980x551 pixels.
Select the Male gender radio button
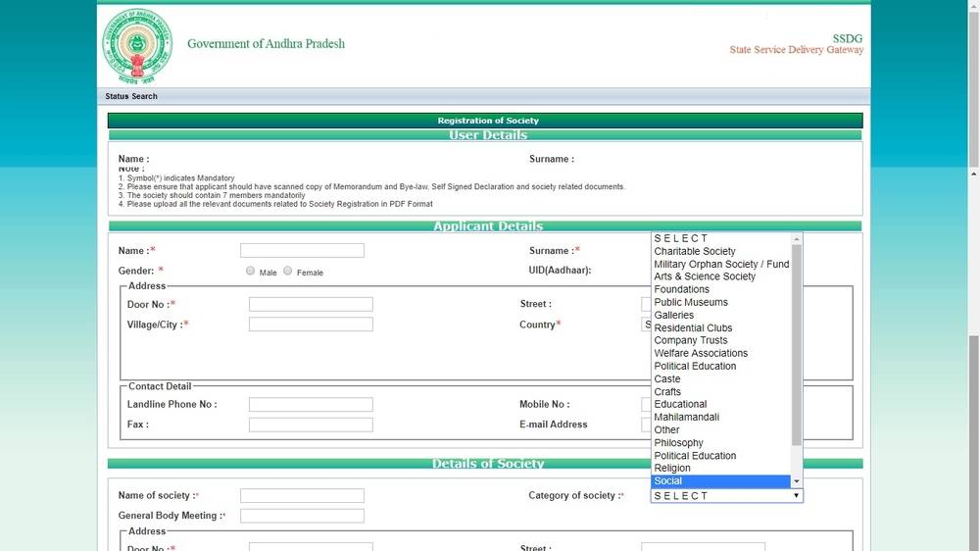250,271
